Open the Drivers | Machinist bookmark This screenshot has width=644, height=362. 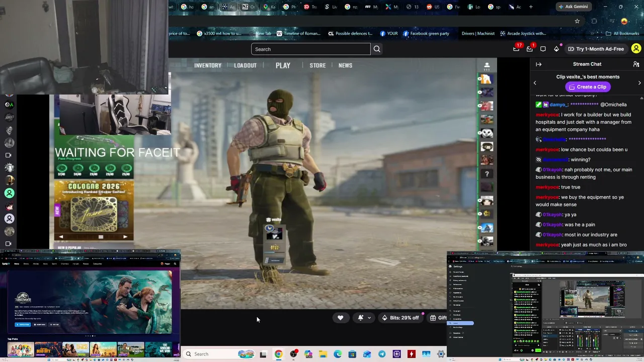tap(478, 34)
